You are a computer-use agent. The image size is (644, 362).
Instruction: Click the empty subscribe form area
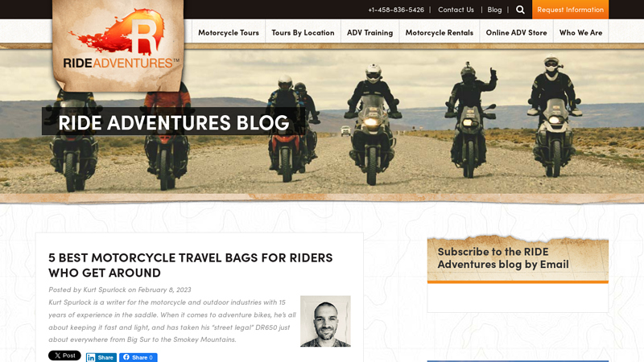518,298
